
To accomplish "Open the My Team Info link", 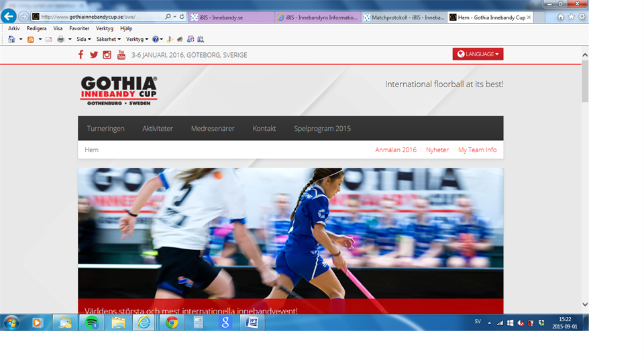I will 477,150.
